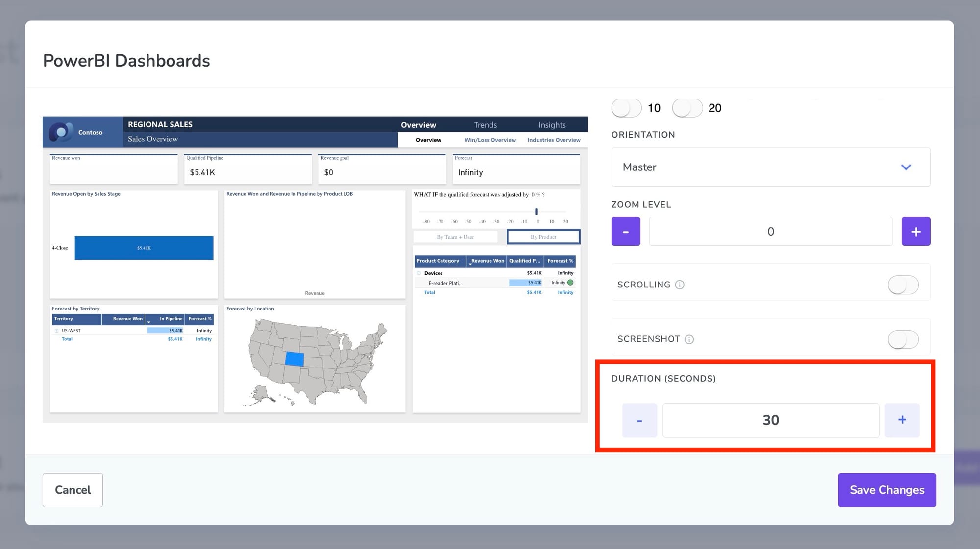Select the Overview sub-tab
Screen dimensions: 980x549
(428, 140)
